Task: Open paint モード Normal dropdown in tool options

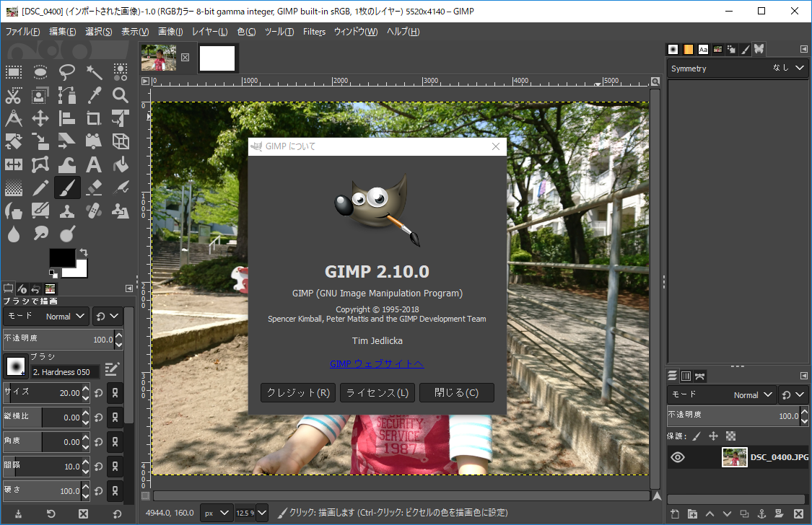Action: coord(46,316)
